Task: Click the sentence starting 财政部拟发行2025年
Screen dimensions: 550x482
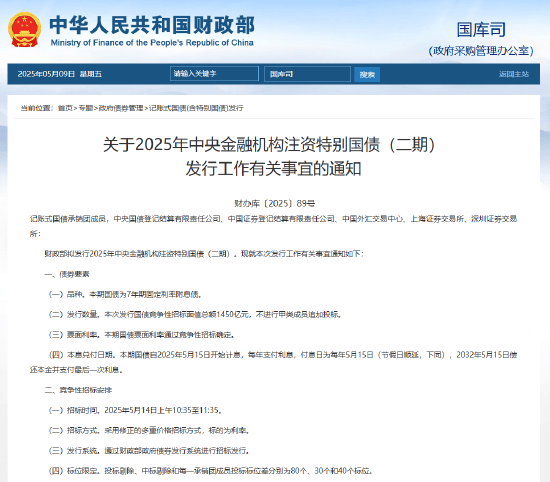Action: coord(204,254)
